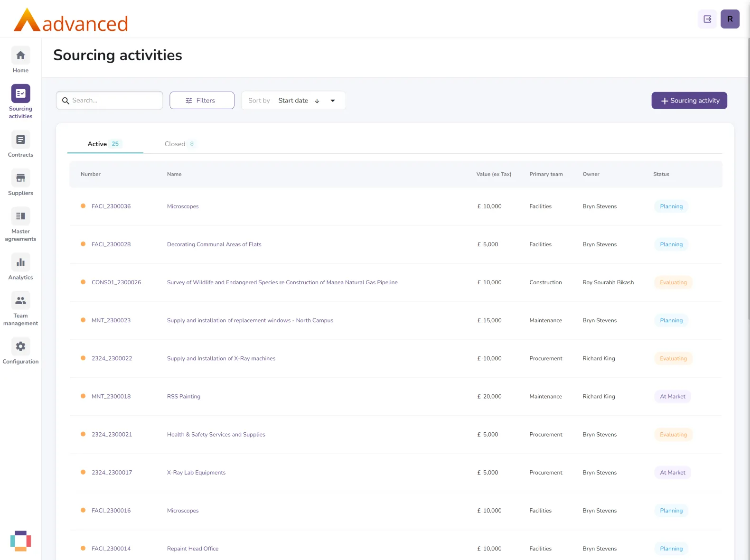The height and width of the screenshot is (560, 750).
Task: Open Sourcing activities in sidebar
Action: (20, 93)
